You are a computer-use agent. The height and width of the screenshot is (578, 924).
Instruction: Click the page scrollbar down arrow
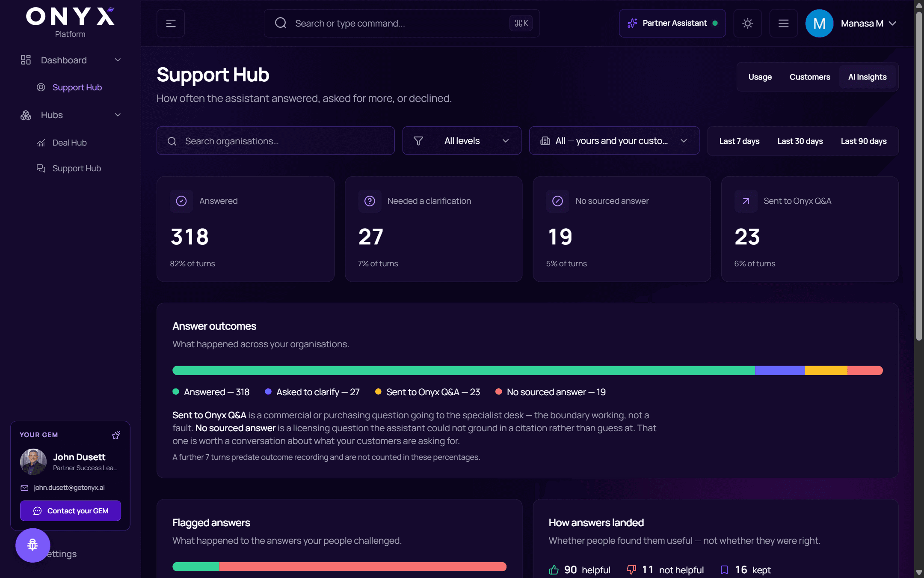[919, 572]
